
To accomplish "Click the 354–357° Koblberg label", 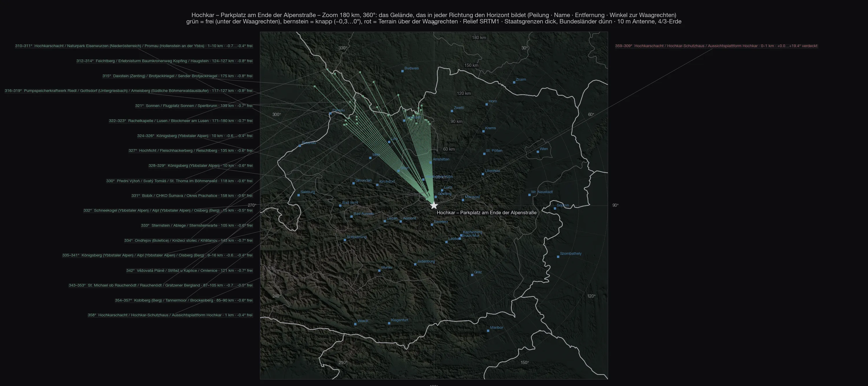I will click(184, 300).
